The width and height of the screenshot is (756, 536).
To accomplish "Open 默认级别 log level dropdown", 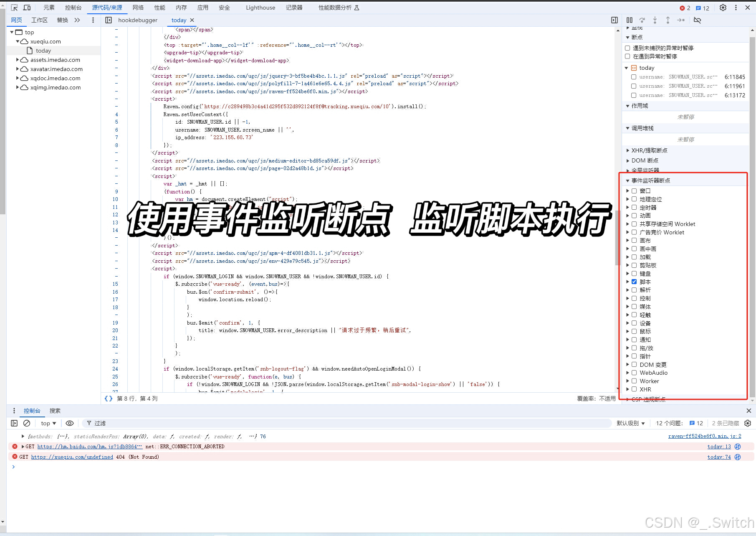I will (631, 423).
